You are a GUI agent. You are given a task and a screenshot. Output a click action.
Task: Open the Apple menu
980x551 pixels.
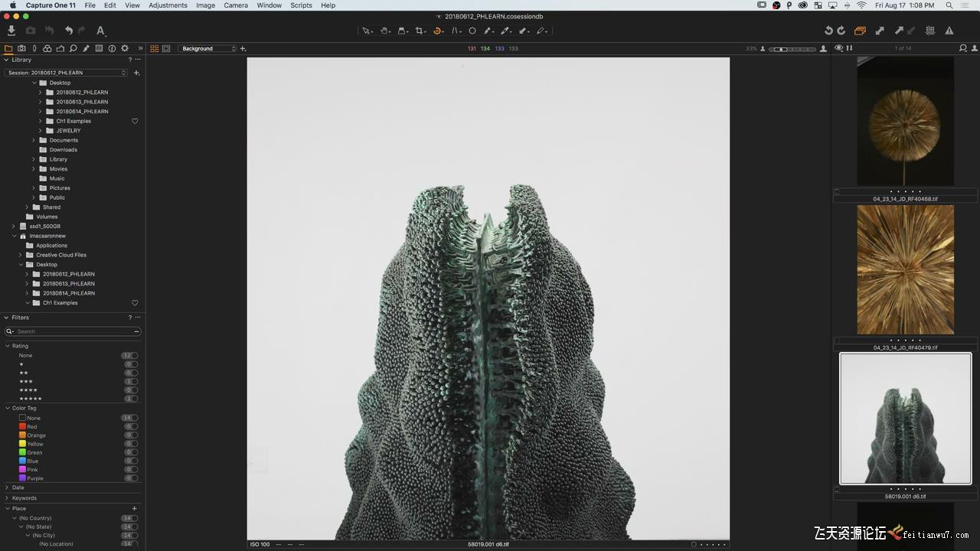(12, 5)
